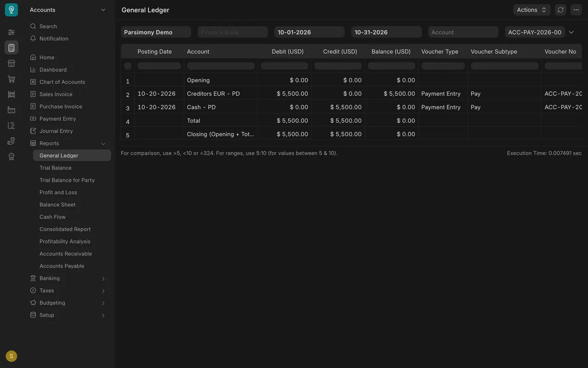Click the Account filter field
The height and width of the screenshot is (368, 588).
tap(463, 32)
